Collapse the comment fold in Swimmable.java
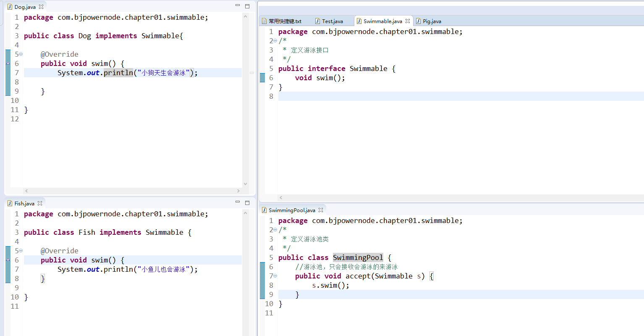Image resolution: width=644 pixels, height=336 pixels. 275,41
